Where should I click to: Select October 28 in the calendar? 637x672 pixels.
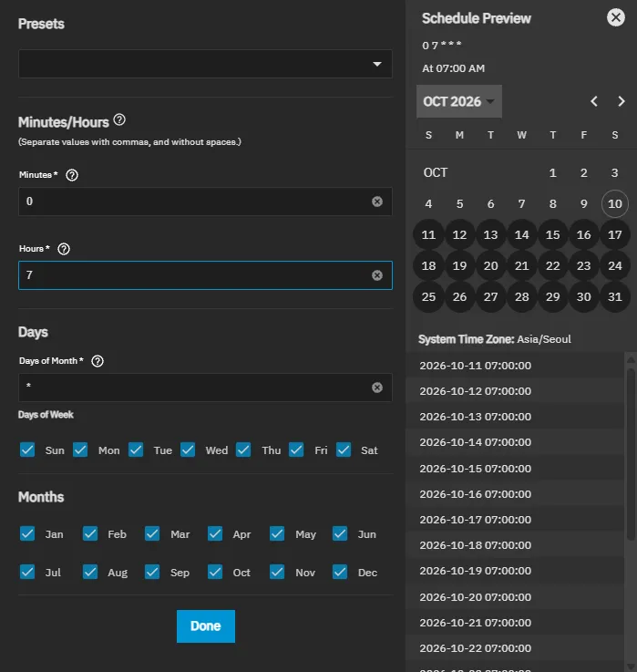pyautogui.click(x=521, y=296)
